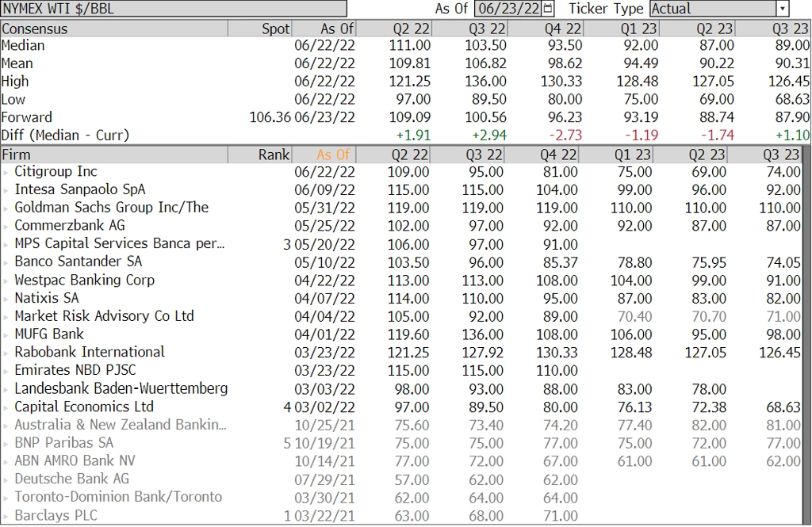Expand the Banco Santander SA row
Viewport: 812px width, 527px height.
[6, 263]
